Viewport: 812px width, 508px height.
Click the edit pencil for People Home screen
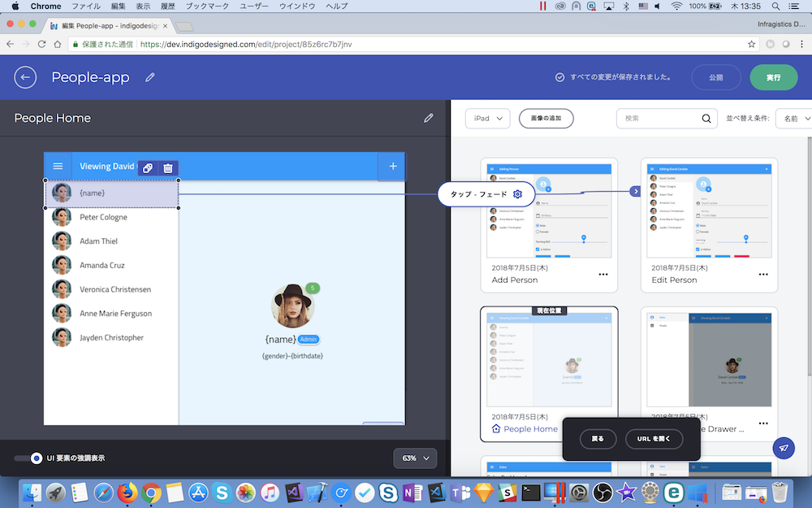(x=429, y=118)
